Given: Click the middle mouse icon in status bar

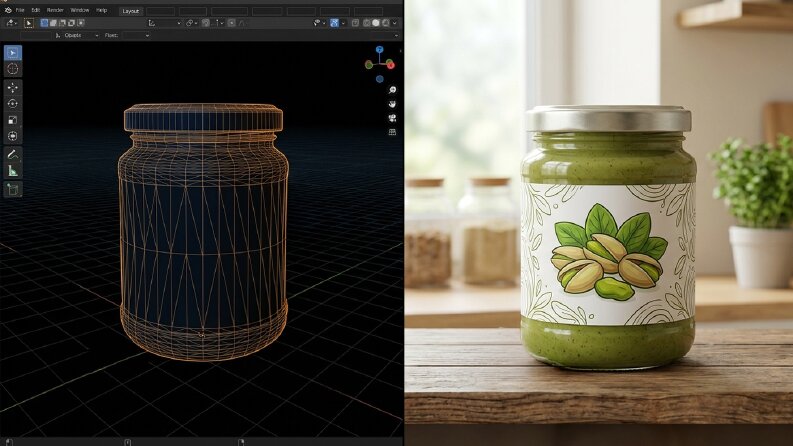Looking at the screenshot, I should [127, 442].
